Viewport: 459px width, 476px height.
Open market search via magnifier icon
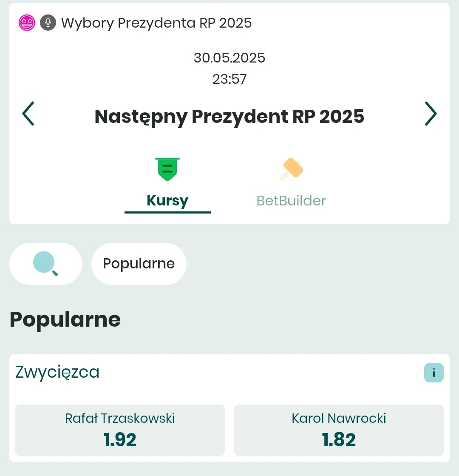pos(45,264)
